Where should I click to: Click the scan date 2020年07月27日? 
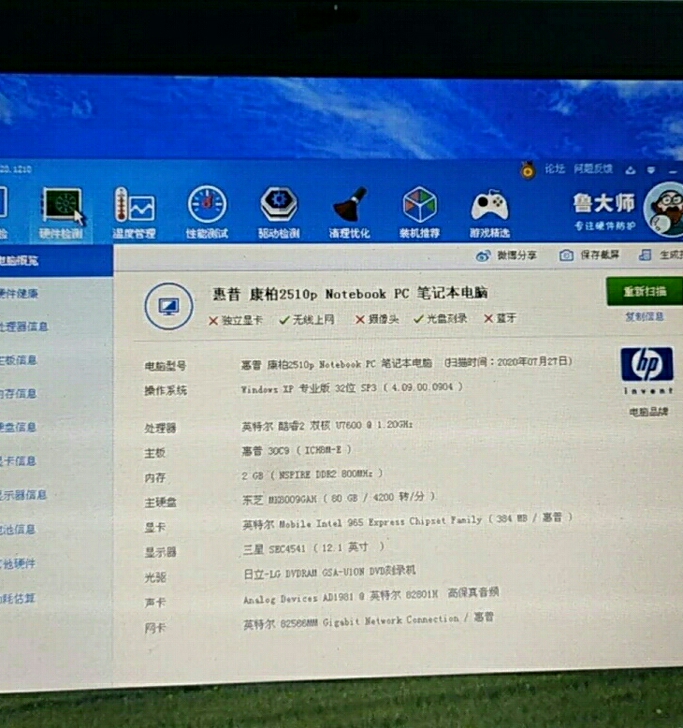pyautogui.click(x=534, y=362)
